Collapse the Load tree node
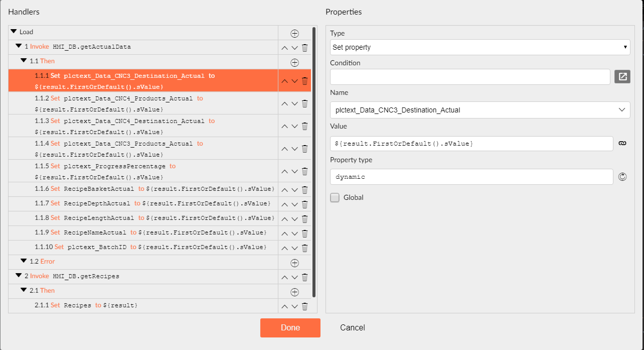Screen dimensions: 644x350 [14, 31]
